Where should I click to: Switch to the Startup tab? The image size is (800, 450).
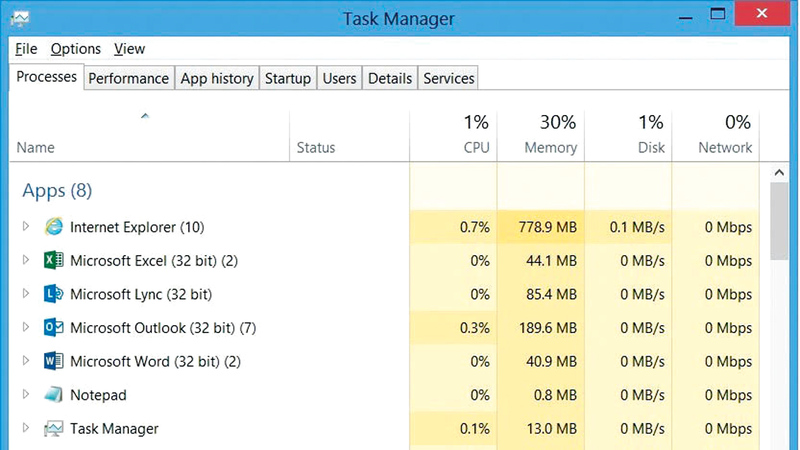coord(288,78)
